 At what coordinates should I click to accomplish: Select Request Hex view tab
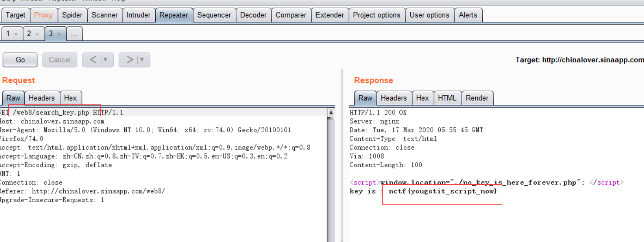[70, 98]
